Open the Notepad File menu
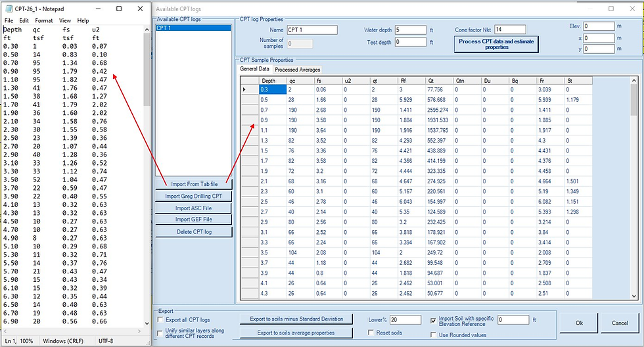This screenshot has height=347, width=644. [9, 20]
